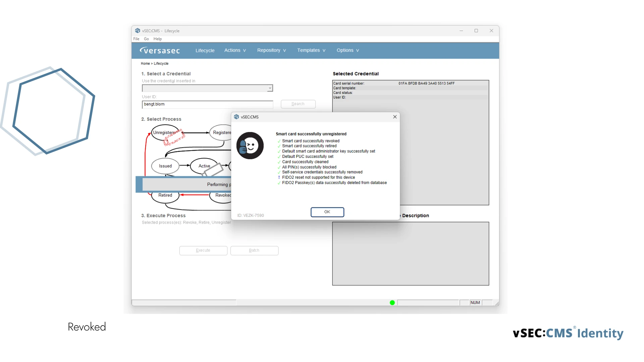644x362 pixels.
Task: Click the NUM status bar entry
Action: click(475, 303)
